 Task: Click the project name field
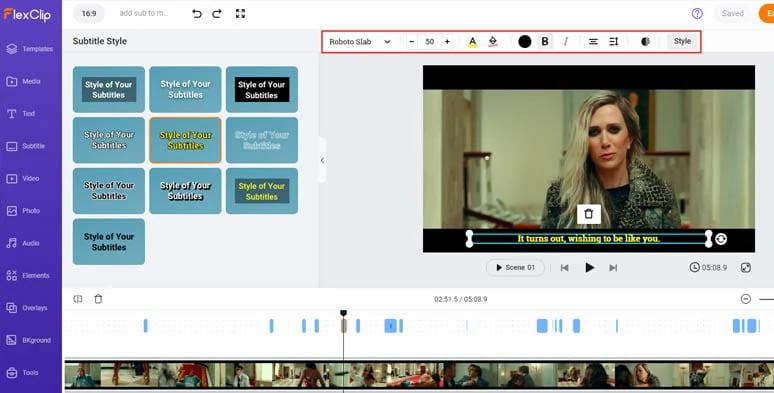(x=144, y=13)
